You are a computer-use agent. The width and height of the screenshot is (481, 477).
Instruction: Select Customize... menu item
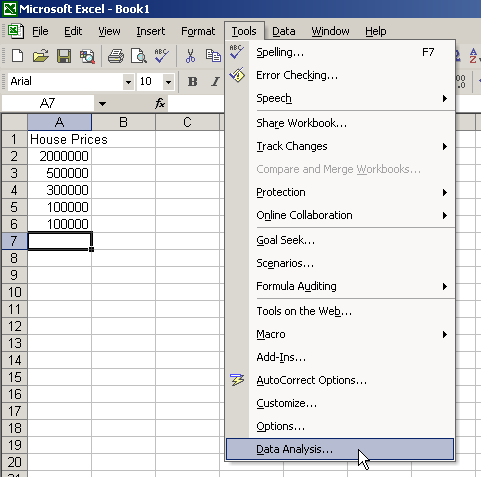pyautogui.click(x=340, y=403)
